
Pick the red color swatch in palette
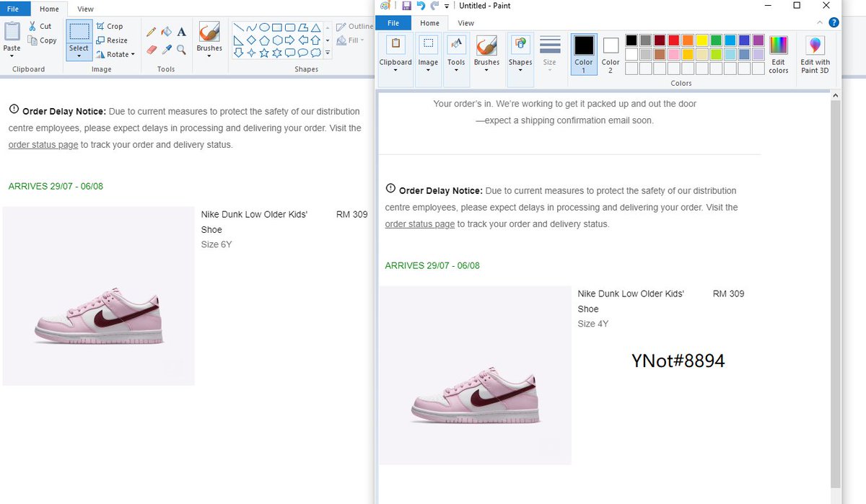tap(674, 40)
